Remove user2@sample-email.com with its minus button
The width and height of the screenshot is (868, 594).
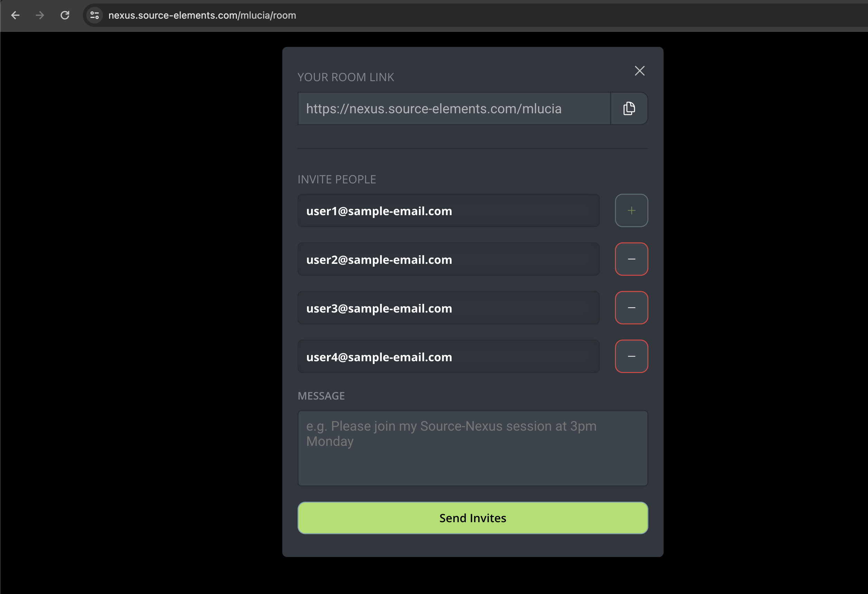631,259
